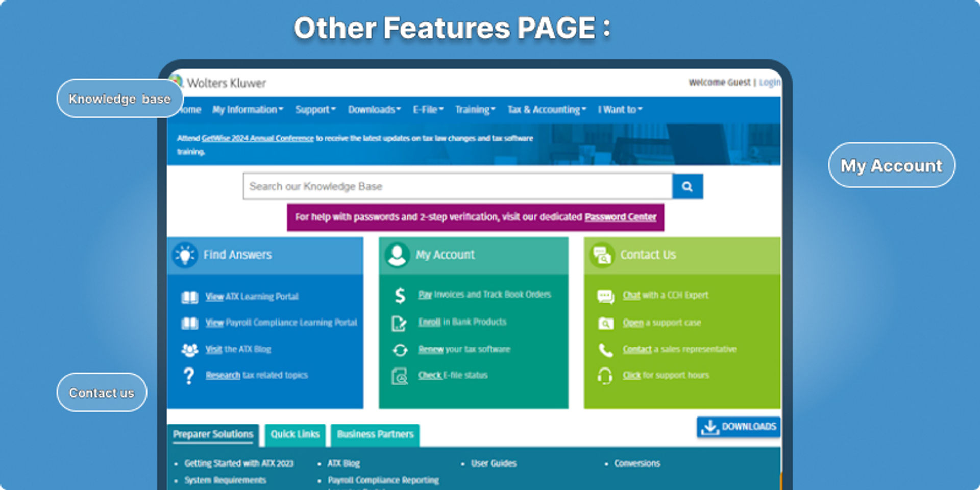Click the Contact us callout pill
The height and width of the screenshot is (490, 980).
click(x=102, y=393)
